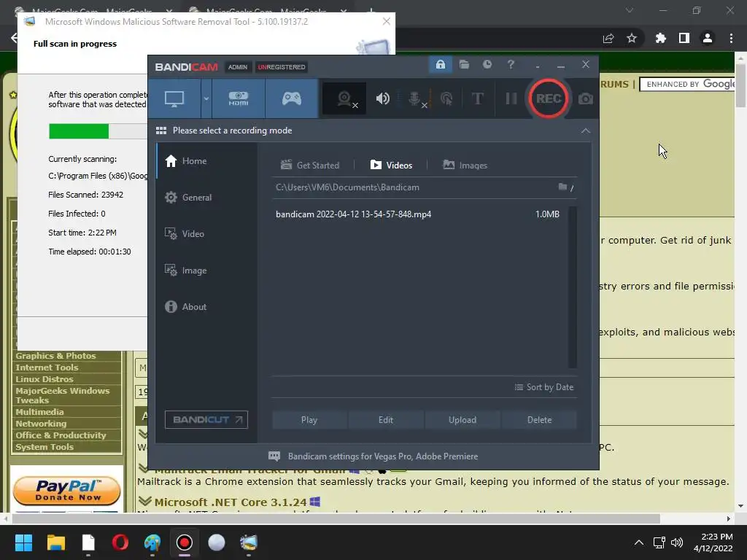The width and height of the screenshot is (747, 560).
Task: Start recording with the REC button
Action: coord(549,98)
